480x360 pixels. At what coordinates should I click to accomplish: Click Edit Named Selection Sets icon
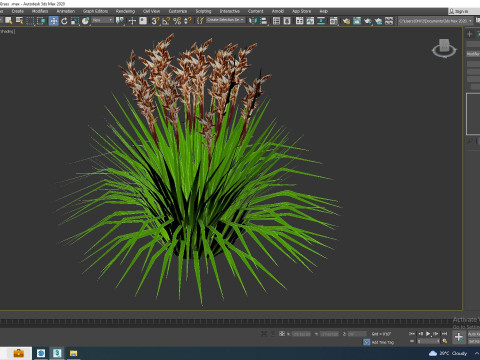coord(200,21)
